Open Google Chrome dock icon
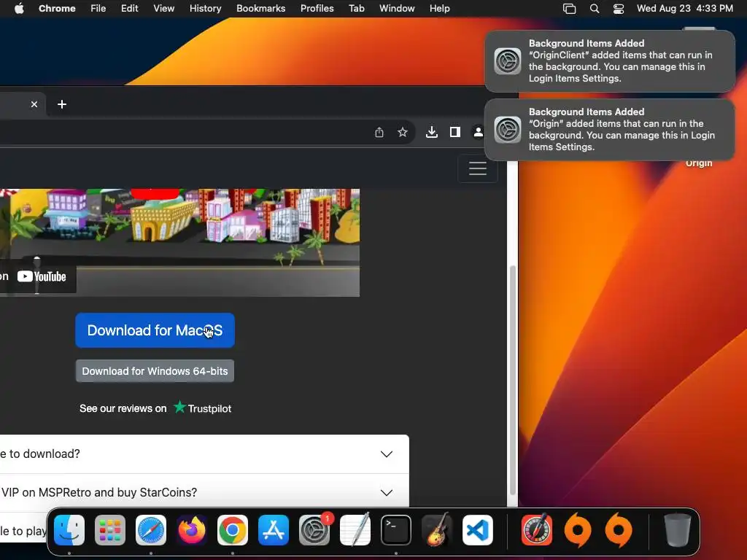Screen dimensions: 747x560 pos(233,530)
